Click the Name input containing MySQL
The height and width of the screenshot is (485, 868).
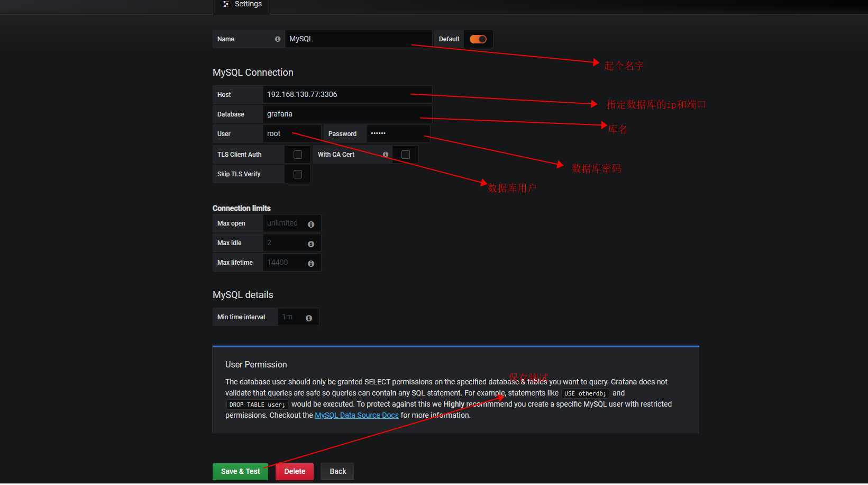point(359,39)
